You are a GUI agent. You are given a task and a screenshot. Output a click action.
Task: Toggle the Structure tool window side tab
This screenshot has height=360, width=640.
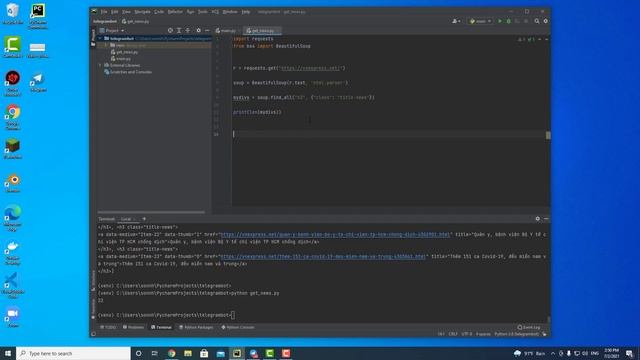click(x=93, y=281)
